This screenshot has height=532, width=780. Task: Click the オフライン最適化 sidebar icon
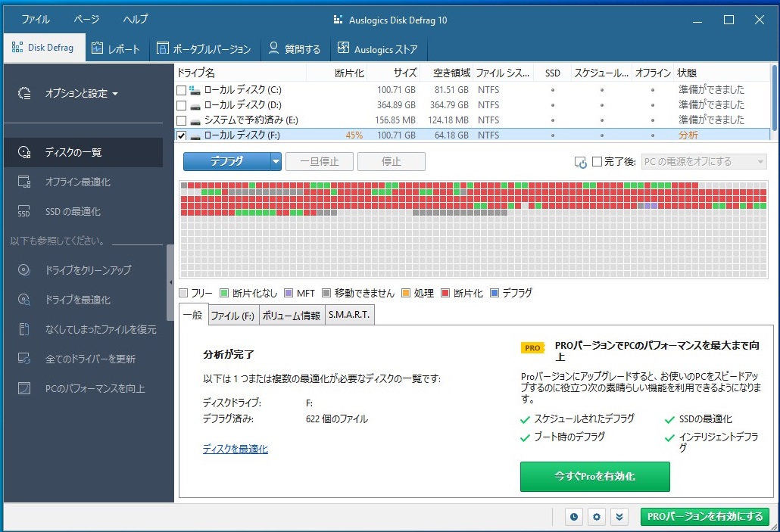(x=24, y=182)
